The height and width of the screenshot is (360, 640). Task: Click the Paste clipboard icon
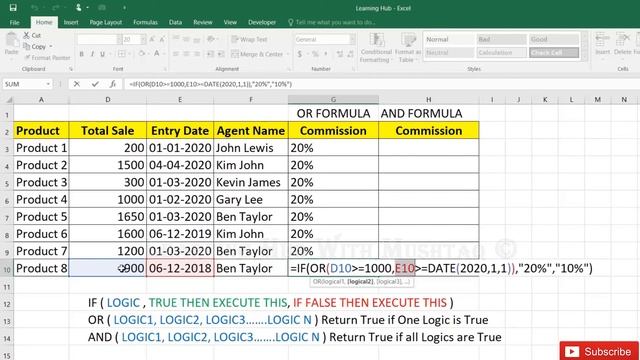[11, 40]
